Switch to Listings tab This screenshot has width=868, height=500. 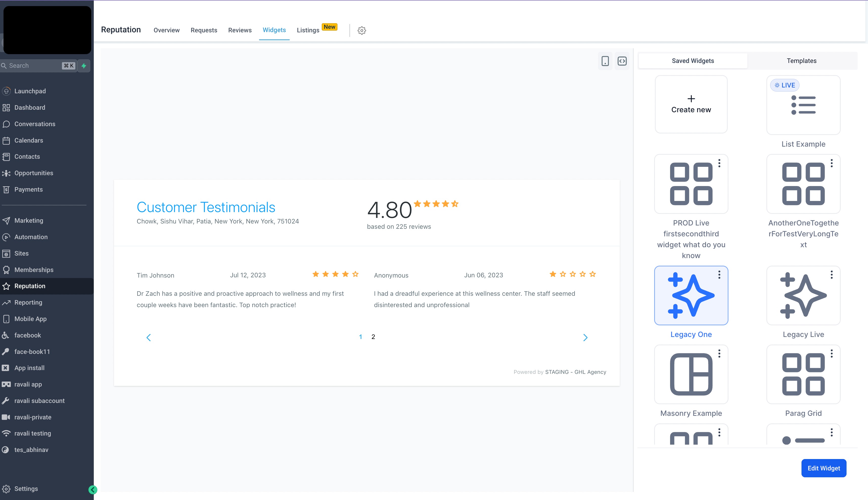click(308, 30)
